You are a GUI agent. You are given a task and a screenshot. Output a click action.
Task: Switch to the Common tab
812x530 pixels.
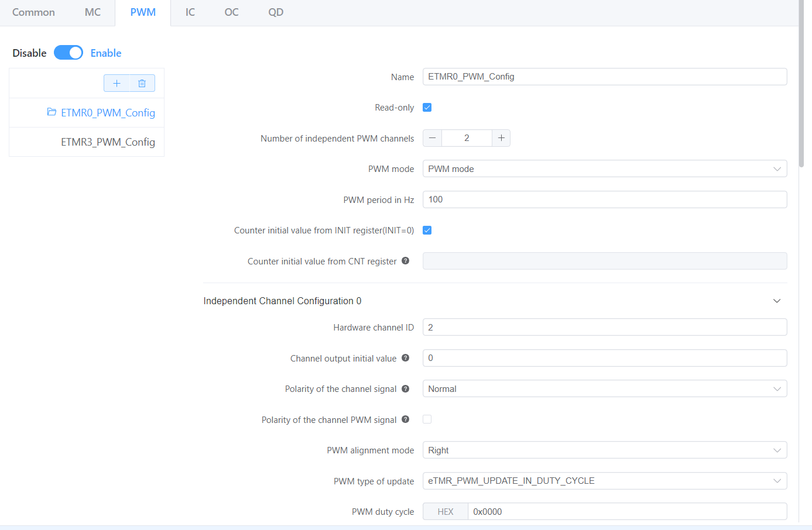(33, 12)
